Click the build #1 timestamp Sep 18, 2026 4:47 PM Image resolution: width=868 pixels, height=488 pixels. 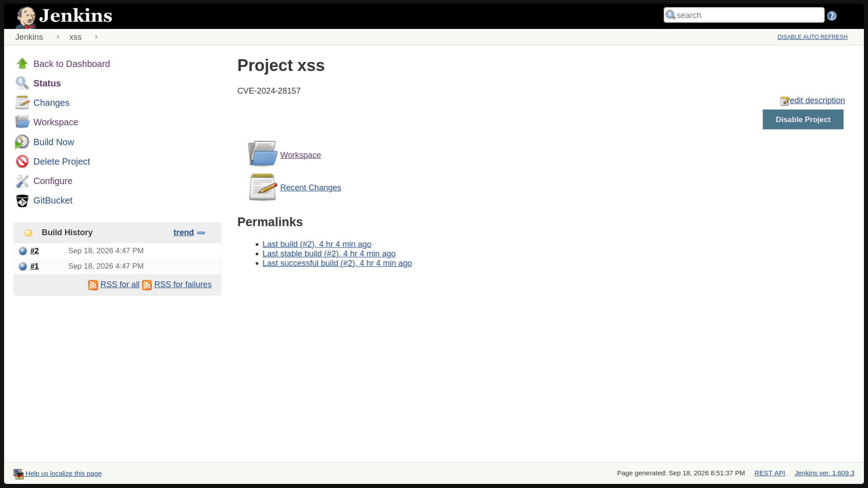106,266
